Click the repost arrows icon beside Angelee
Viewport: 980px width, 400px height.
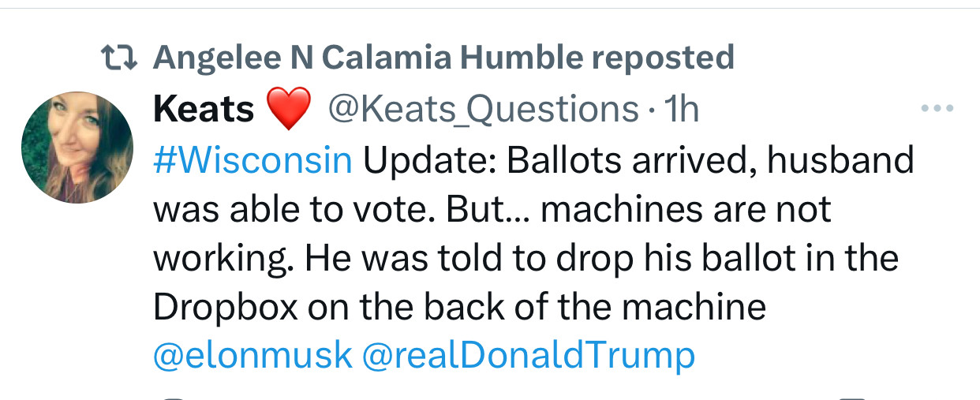pyautogui.click(x=120, y=57)
